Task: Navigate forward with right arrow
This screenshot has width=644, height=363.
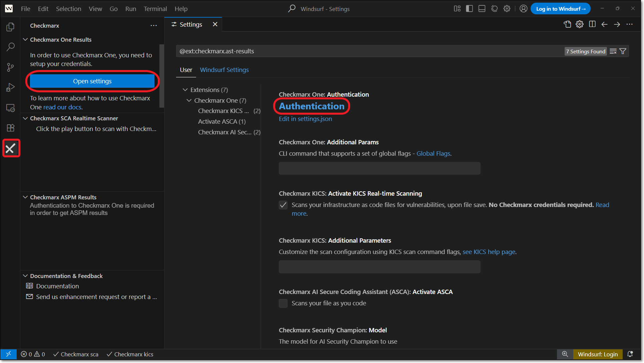Action: 617,24
